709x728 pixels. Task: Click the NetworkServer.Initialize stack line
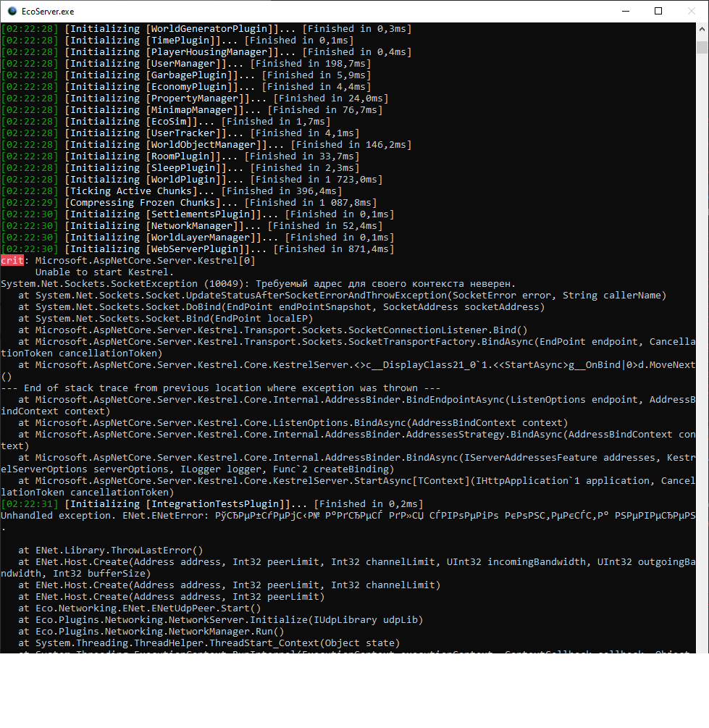(x=221, y=620)
